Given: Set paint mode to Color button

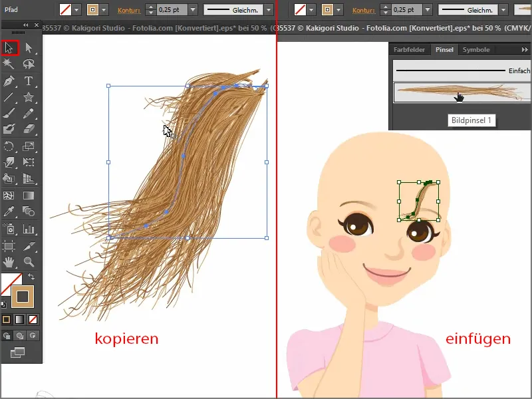Looking at the screenshot, I should [6, 319].
